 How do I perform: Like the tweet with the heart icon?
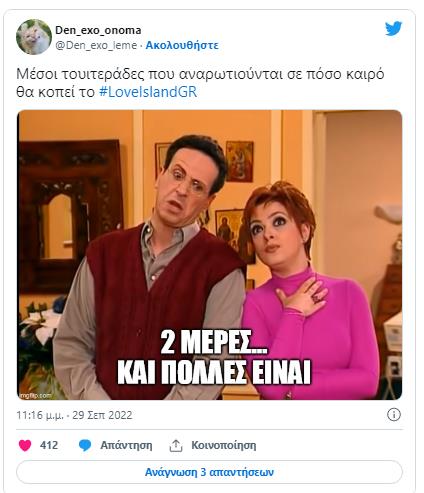point(25,445)
